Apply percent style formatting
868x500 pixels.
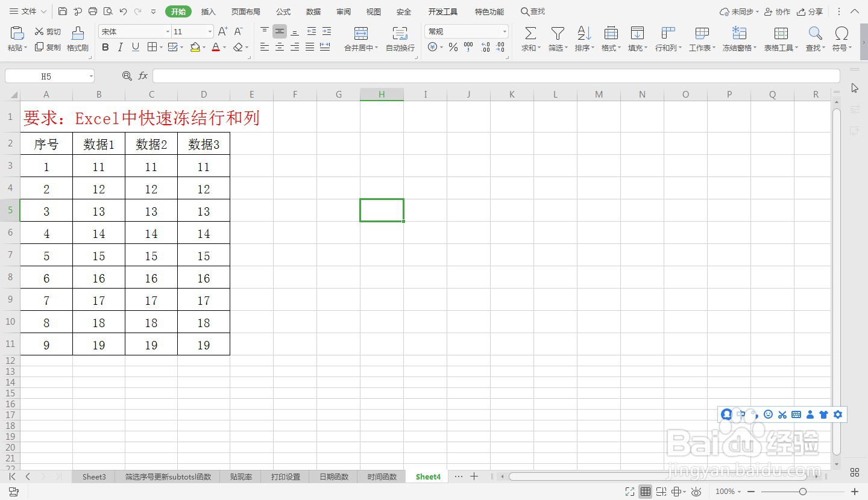pos(453,47)
